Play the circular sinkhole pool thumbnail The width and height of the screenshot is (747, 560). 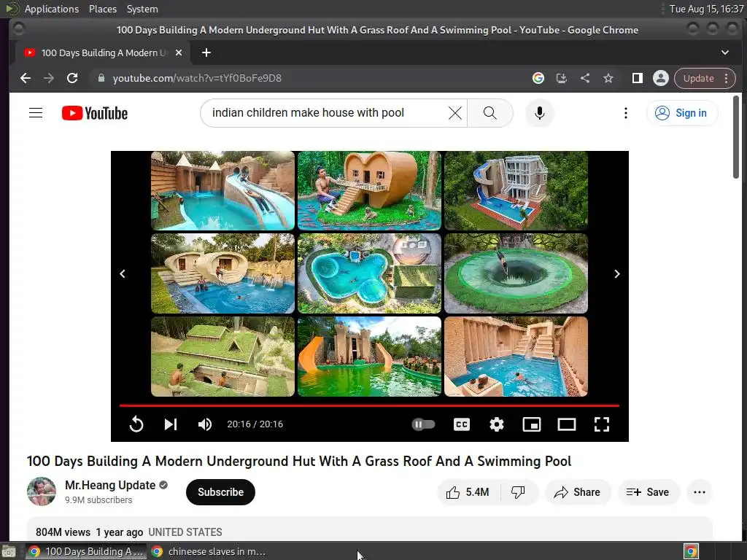click(516, 273)
